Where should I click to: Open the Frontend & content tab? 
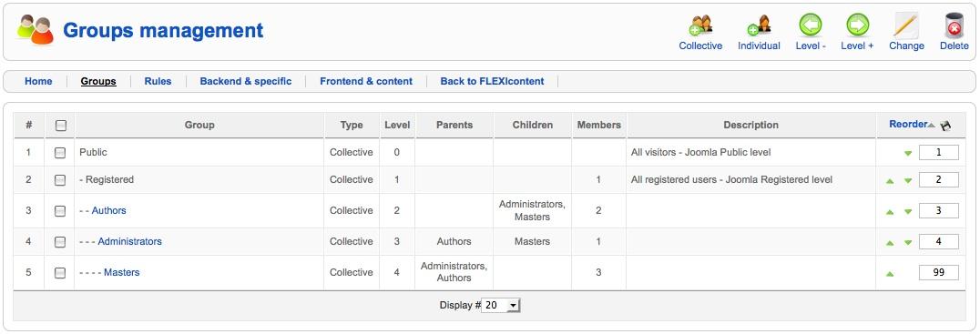[x=366, y=81]
